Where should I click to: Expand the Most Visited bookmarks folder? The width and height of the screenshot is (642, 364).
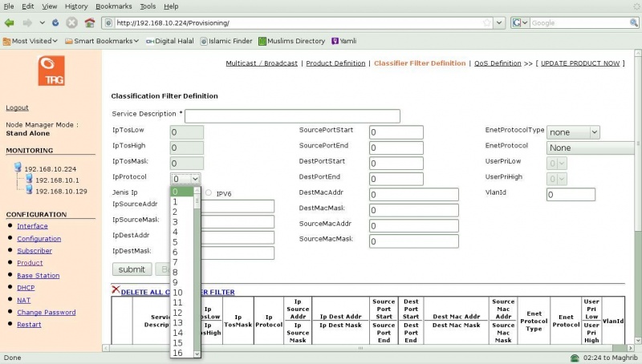(x=30, y=41)
